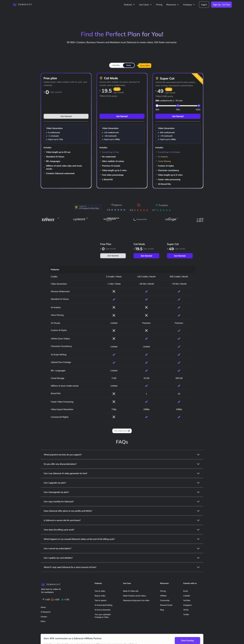Click the Zebracat logo in the footer
244x644 pixels.
coord(51,584)
